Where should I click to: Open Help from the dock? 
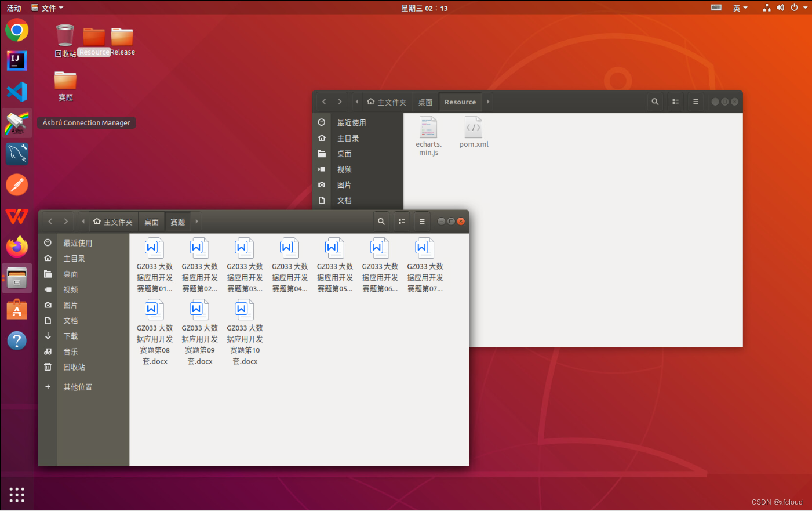coord(17,340)
